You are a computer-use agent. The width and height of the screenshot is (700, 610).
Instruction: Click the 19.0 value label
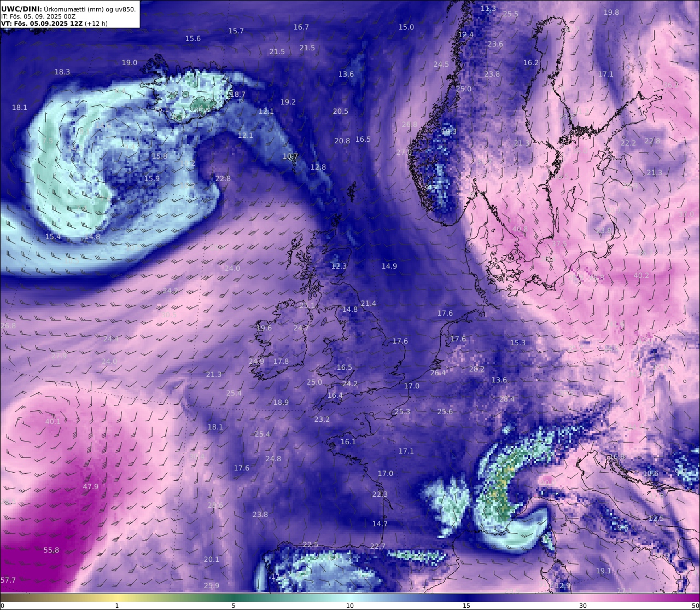coord(130,63)
